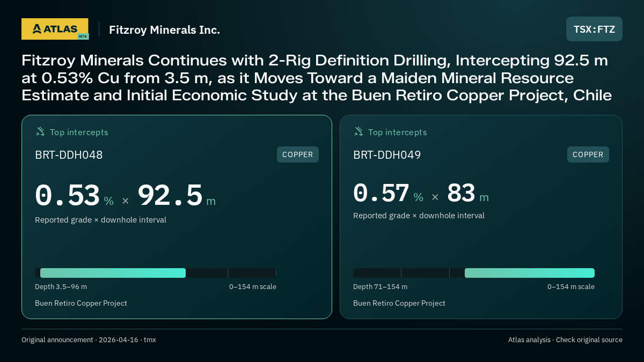Click the 'Top intercepts' label above BRT-DDH048
The width and height of the screenshot is (644, 362).
click(x=79, y=132)
